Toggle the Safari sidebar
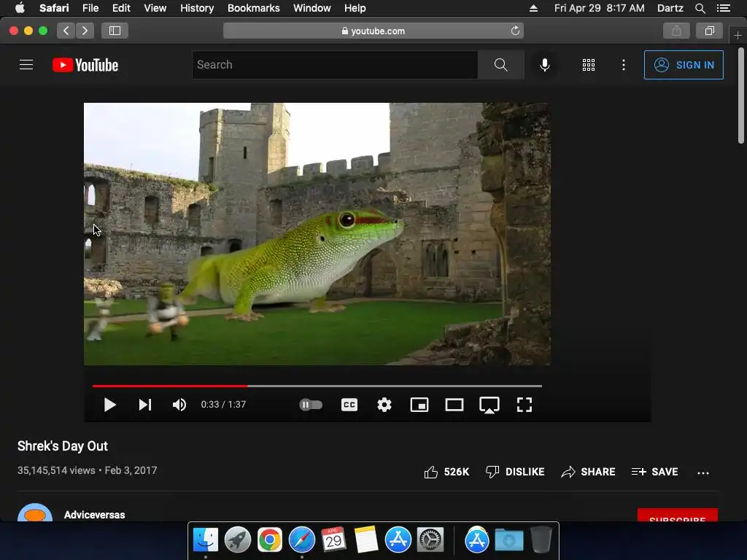The image size is (747, 560). click(x=115, y=31)
